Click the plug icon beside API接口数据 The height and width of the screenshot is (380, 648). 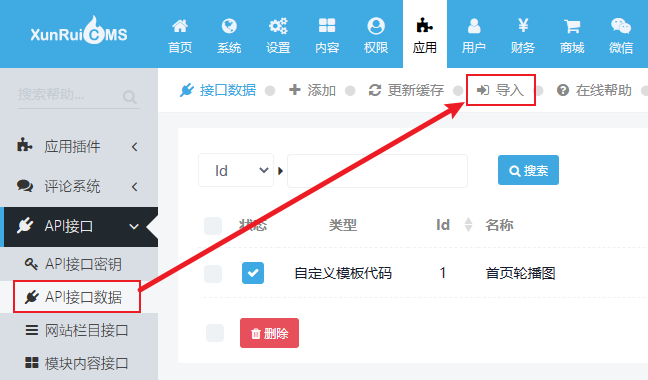pos(31,297)
